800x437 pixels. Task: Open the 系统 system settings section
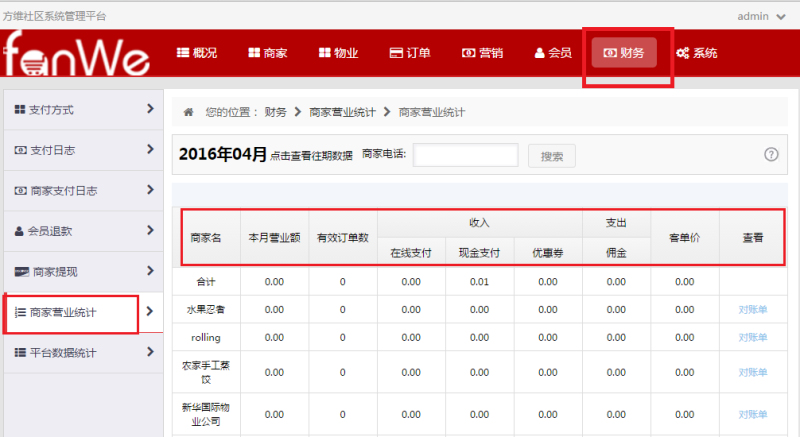point(697,53)
